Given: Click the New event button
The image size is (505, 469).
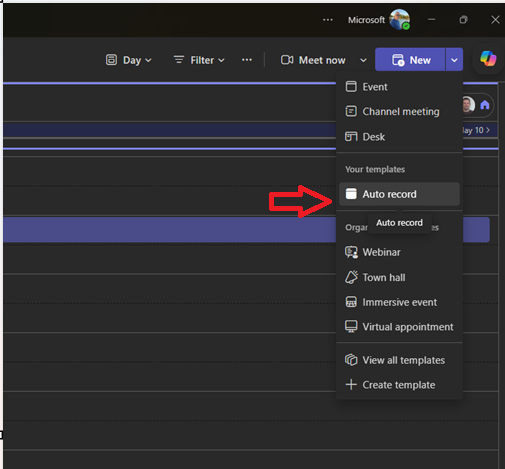Looking at the screenshot, I should pos(410,60).
